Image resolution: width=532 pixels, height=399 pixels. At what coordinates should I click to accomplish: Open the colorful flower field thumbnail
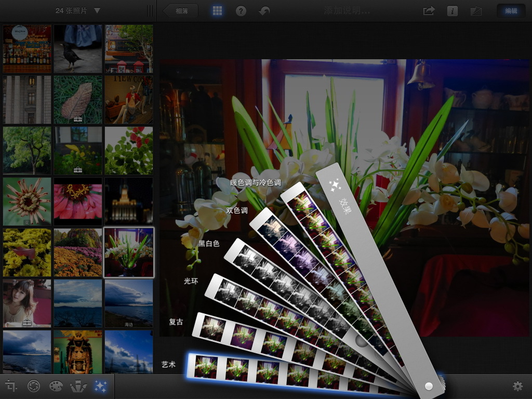78,252
